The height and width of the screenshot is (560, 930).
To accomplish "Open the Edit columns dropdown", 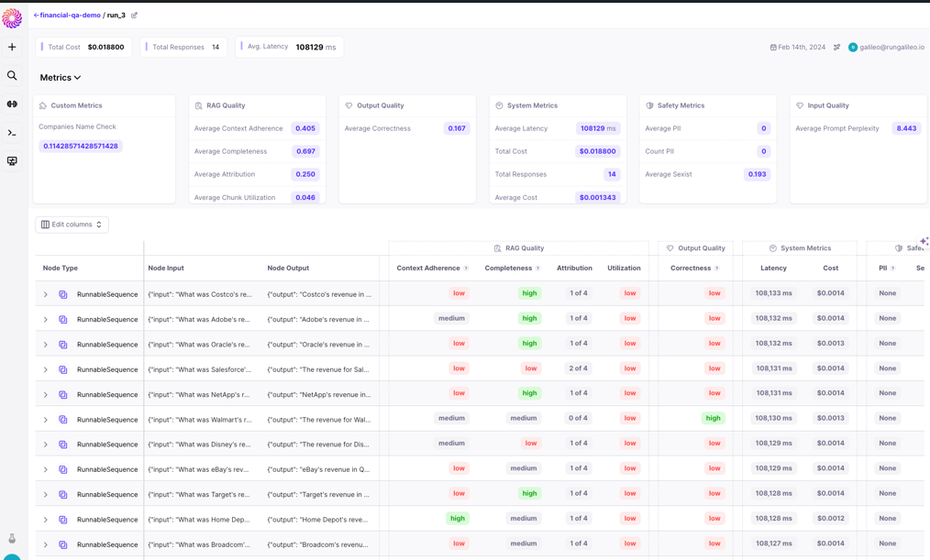I will click(72, 225).
